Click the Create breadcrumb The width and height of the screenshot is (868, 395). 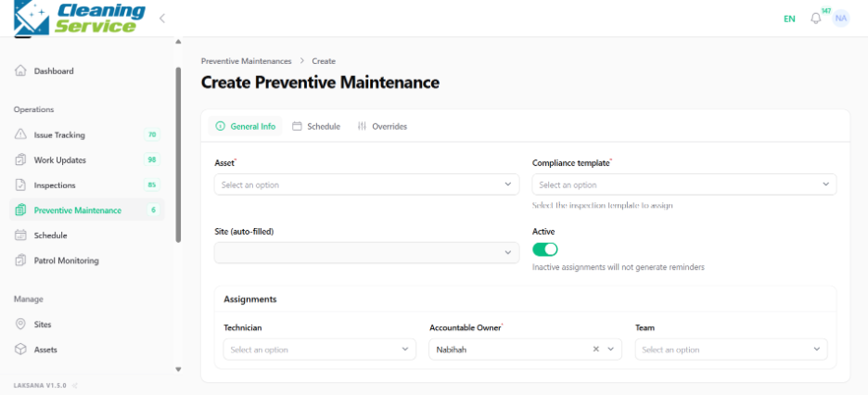click(324, 61)
